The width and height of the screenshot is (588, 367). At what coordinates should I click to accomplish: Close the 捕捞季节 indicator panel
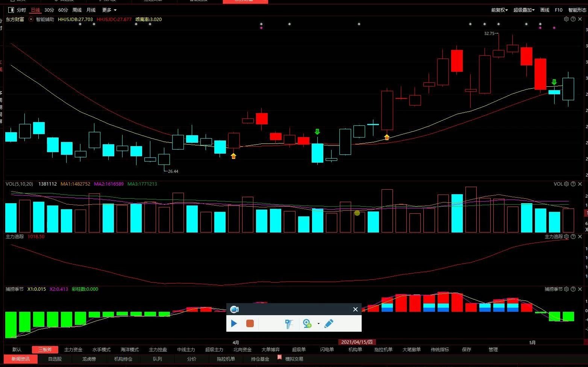tap(580, 289)
